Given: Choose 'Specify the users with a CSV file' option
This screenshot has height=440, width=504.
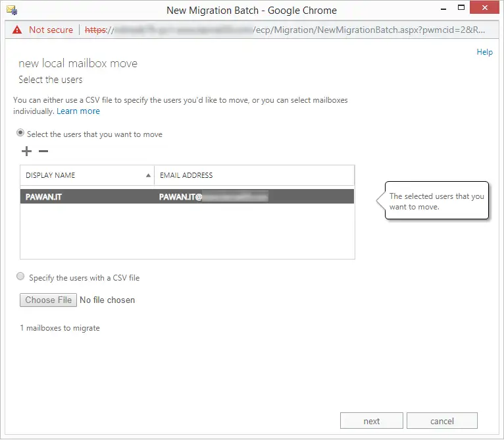Looking at the screenshot, I should (20, 277).
